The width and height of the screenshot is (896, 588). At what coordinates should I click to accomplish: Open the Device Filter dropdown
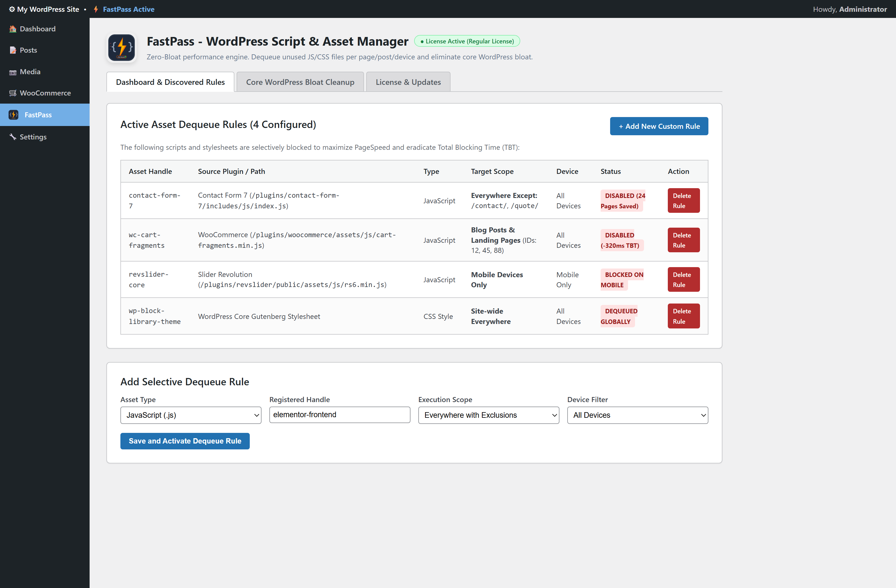(637, 415)
